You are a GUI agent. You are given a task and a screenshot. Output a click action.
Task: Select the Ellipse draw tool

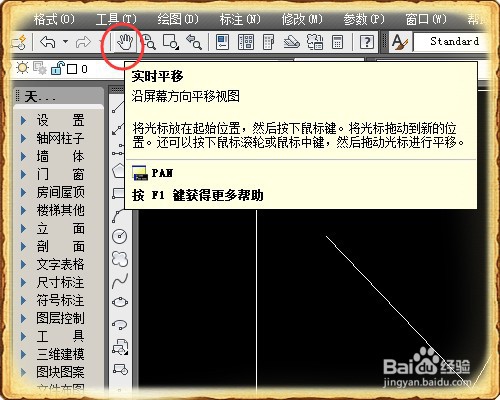[120, 302]
